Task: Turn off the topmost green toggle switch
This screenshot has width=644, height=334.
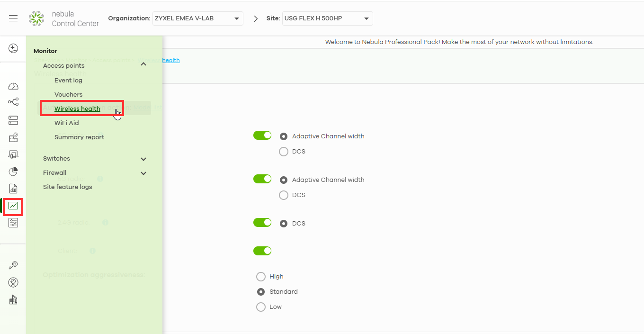Action: click(x=262, y=136)
